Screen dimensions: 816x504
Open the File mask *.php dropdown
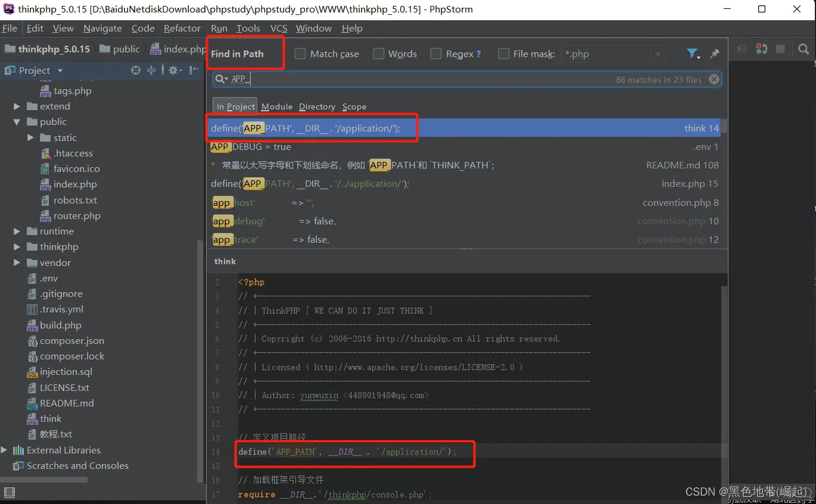pos(658,54)
